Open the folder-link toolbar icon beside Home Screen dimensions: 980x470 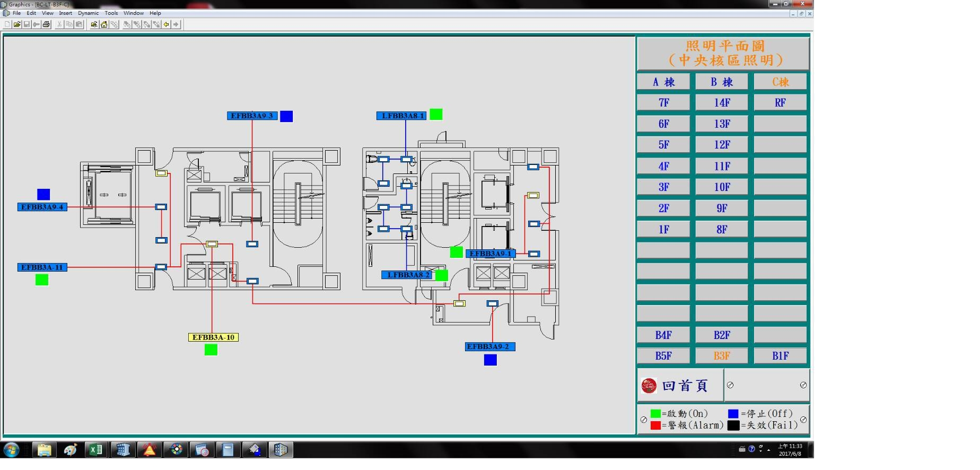point(94,24)
